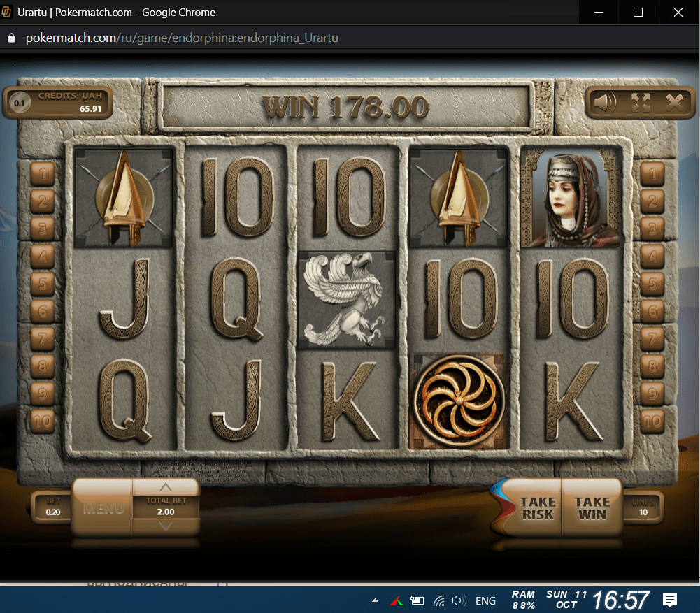
Task: Toggle fullscreen mode in the game
Action: click(640, 103)
